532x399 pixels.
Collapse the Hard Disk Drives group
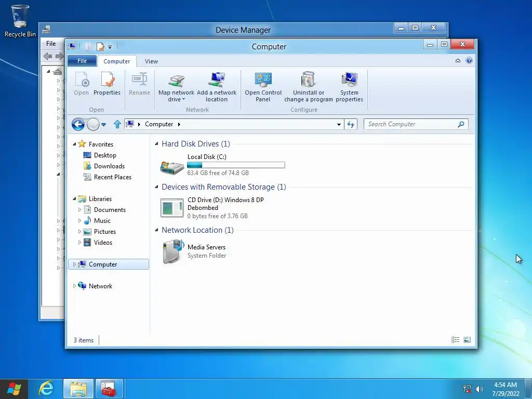[156, 144]
